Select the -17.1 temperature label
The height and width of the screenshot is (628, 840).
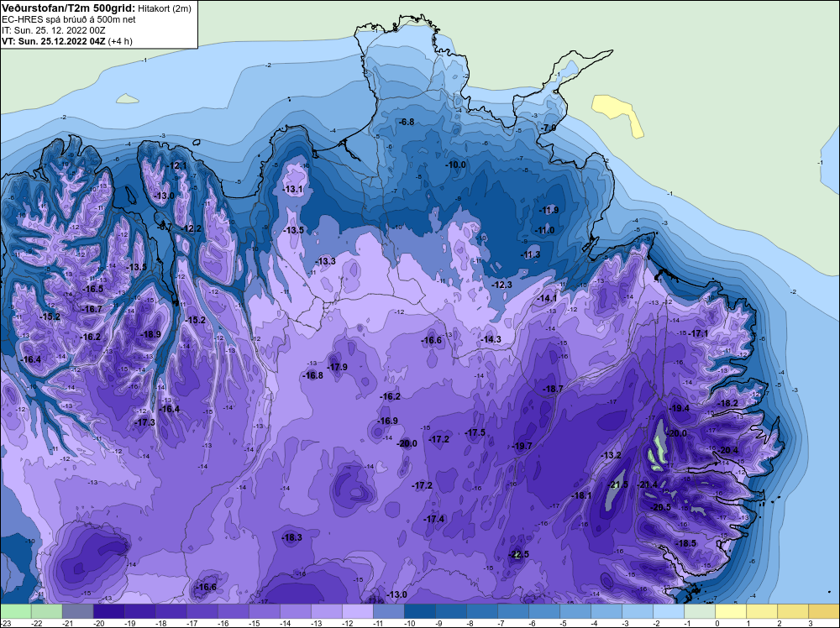pyautogui.click(x=699, y=333)
